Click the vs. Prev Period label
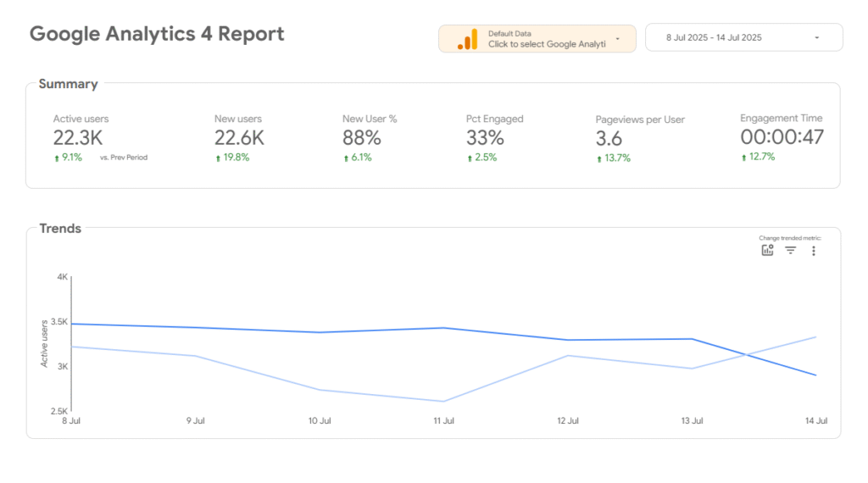868x483 pixels. tap(124, 158)
